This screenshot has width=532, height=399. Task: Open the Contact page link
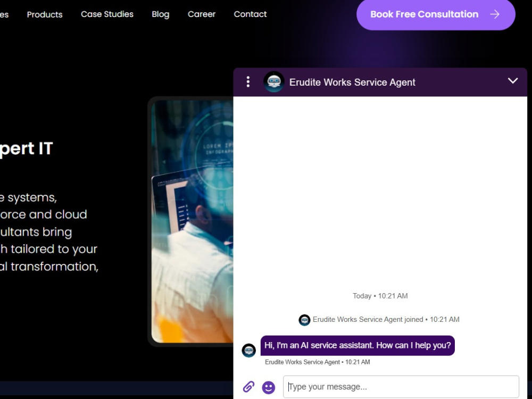pos(250,14)
